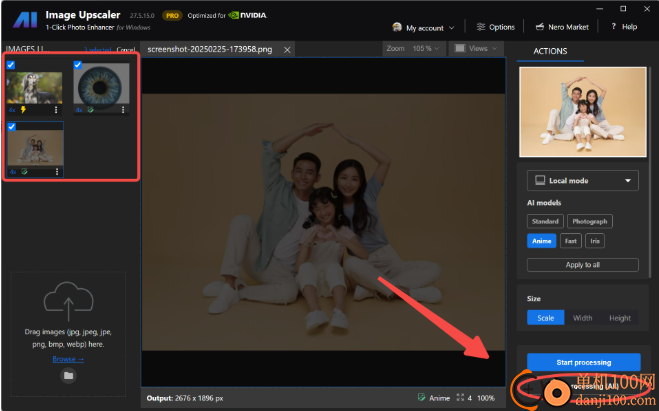Click the cloud upload icon
This screenshot has height=411, width=659.
pos(69,302)
